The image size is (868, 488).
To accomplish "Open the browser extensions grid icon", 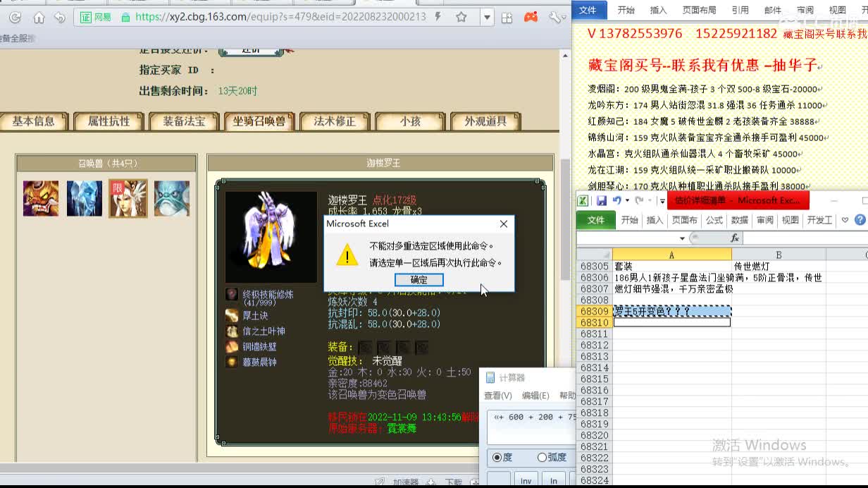I will 507,18.
